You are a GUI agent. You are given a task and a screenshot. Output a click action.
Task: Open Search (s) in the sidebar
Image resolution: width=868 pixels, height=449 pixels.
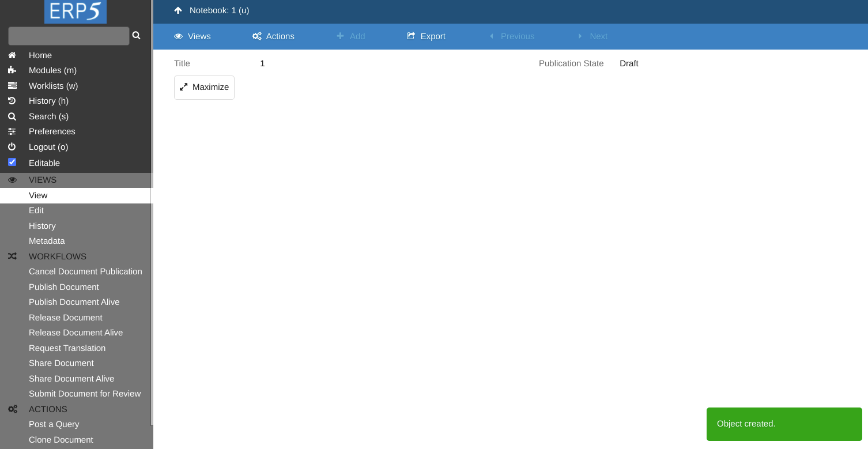[x=48, y=116]
